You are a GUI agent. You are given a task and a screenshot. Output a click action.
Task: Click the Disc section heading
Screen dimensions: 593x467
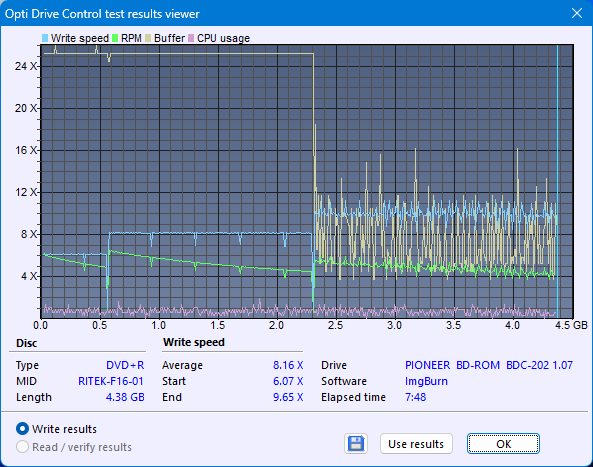tap(26, 343)
